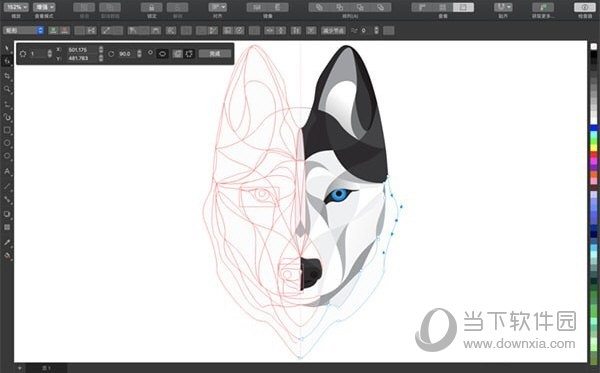Click the Lock padlock toolbar icon
600x373 pixels.
click(x=152, y=7)
